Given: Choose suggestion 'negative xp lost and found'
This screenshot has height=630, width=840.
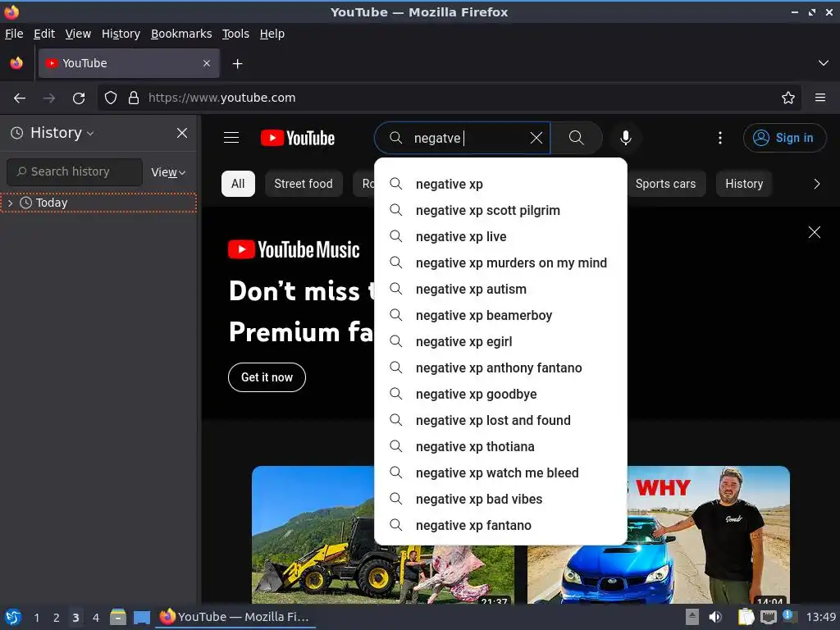Looking at the screenshot, I should coord(500,421).
